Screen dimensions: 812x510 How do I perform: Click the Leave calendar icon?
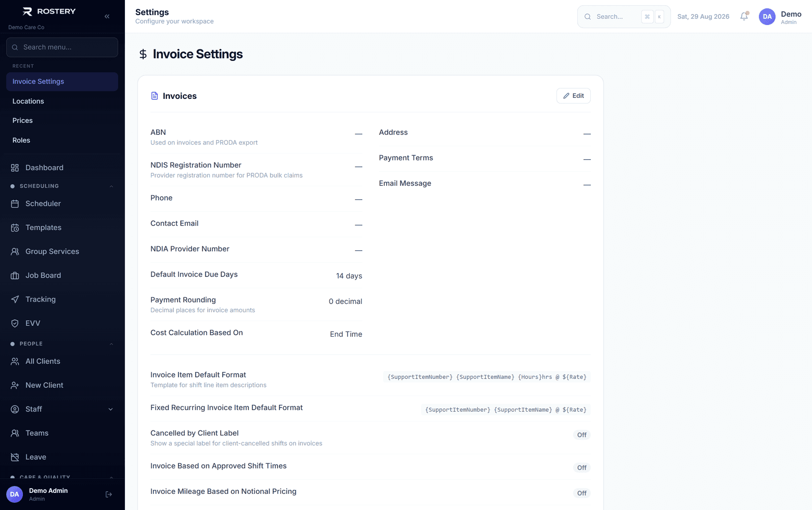coord(15,457)
